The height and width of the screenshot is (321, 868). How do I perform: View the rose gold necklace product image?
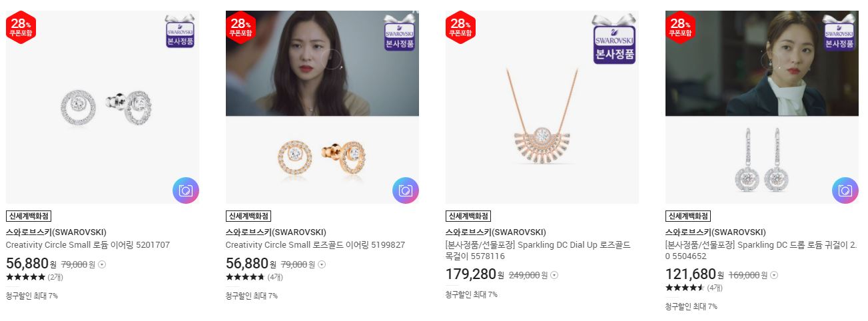click(542, 107)
